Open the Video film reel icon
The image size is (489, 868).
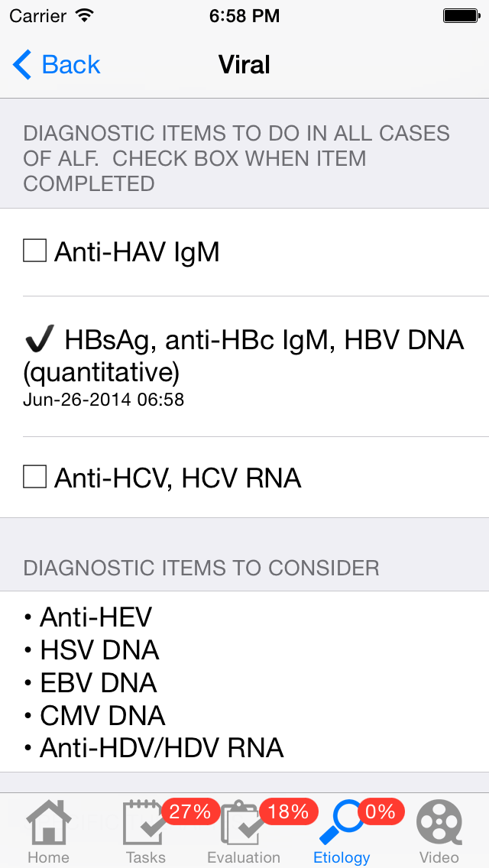tap(439, 822)
